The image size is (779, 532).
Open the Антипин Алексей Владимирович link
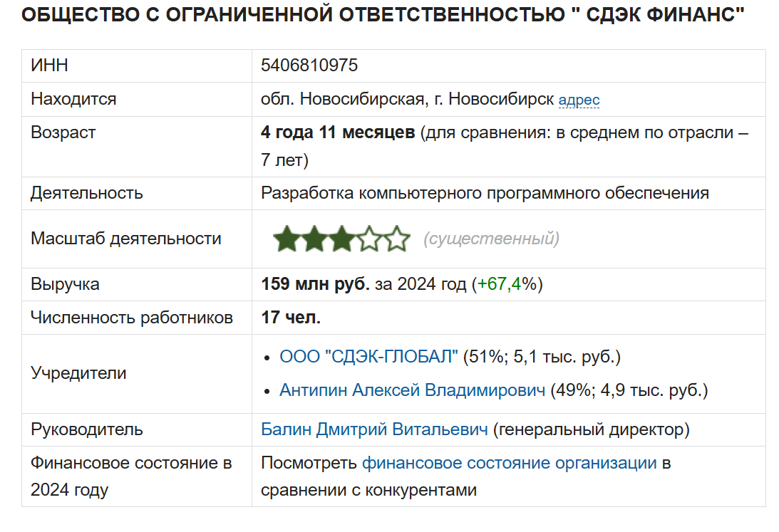(x=412, y=390)
